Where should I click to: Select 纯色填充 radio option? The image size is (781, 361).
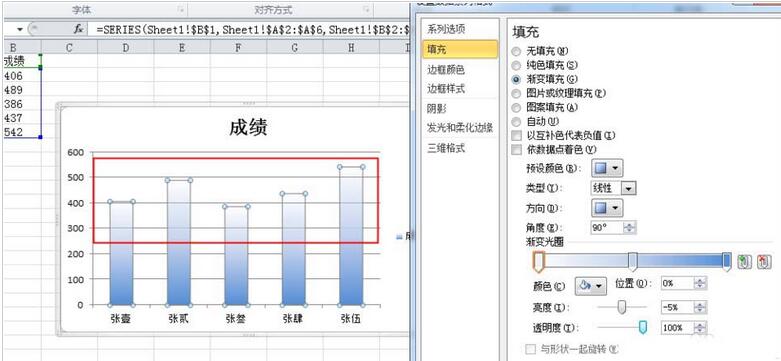pos(516,65)
